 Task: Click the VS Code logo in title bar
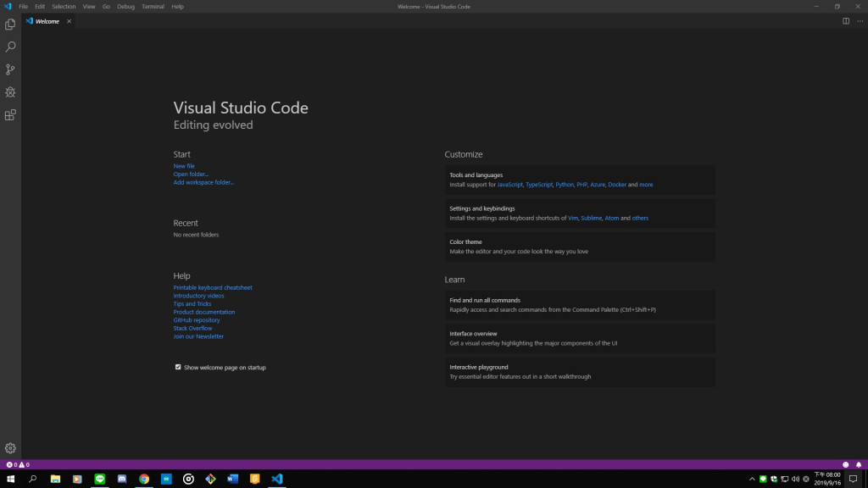tap(8, 7)
